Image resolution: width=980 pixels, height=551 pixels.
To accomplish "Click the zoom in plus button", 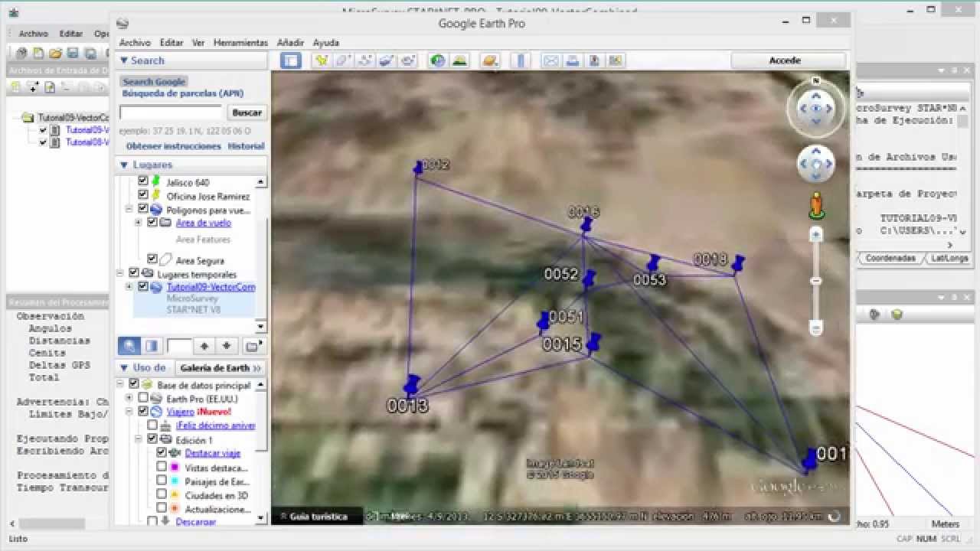I will 816,234.
